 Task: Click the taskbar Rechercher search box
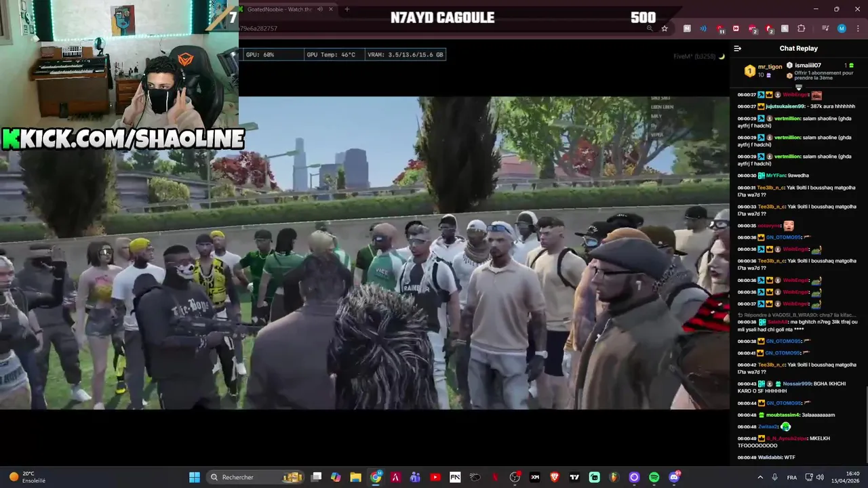pos(255,477)
